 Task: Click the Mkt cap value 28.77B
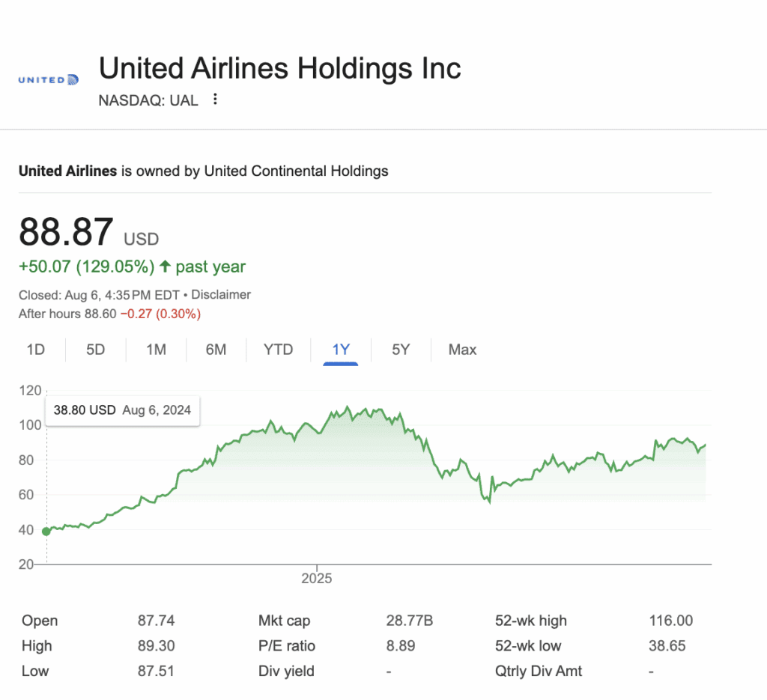pos(410,621)
